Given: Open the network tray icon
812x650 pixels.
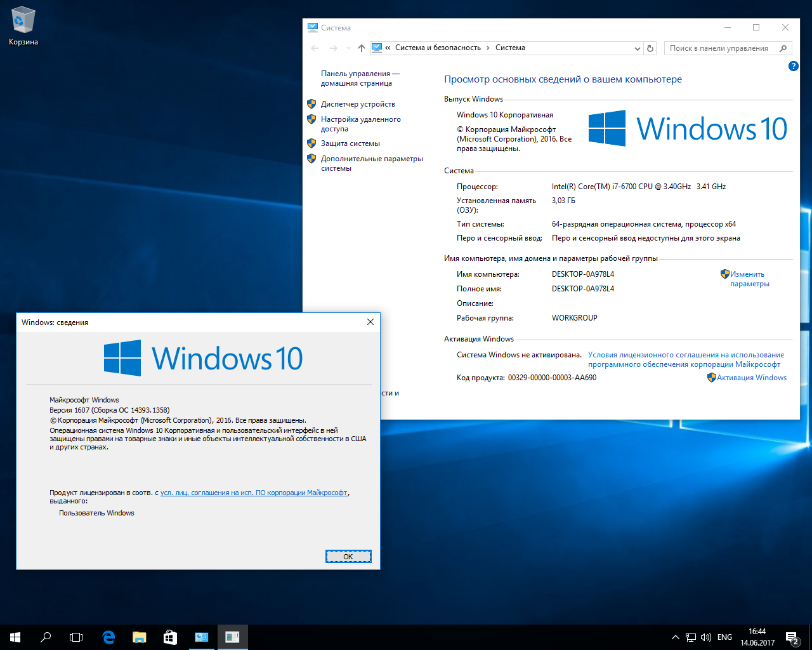Looking at the screenshot, I should point(691,637).
